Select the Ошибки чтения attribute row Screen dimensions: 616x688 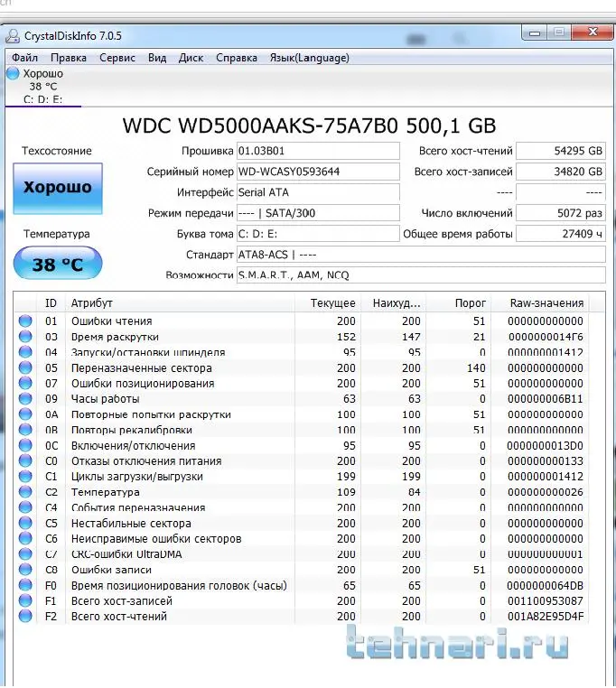pyautogui.click(x=303, y=321)
